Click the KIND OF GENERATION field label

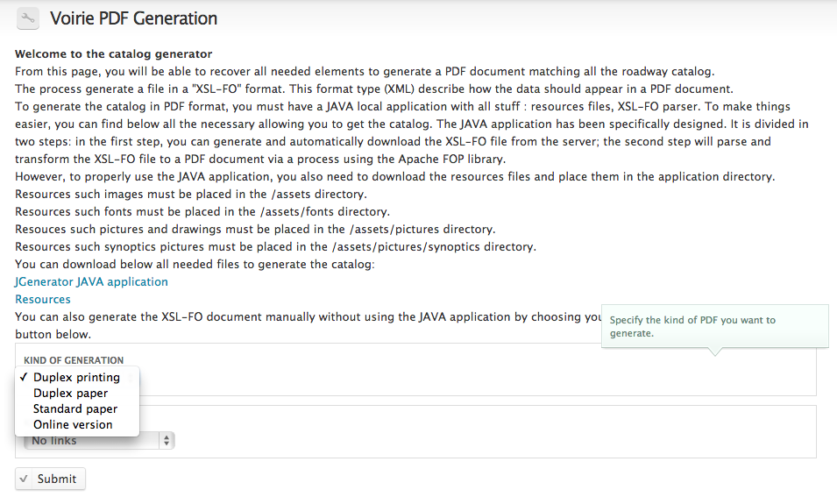pyautogui.click(x=74, y=360)
